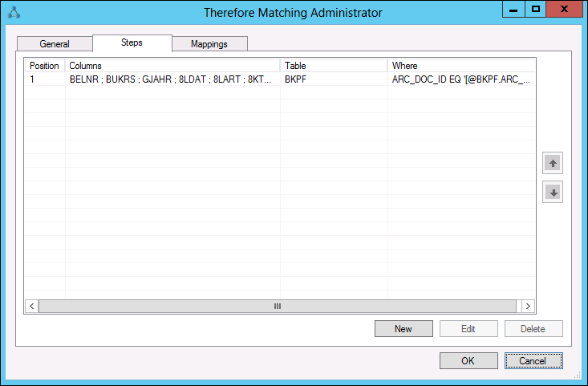588x386 pixels.
Task: Click the move step down arrow
Action: (x=553, y=193)
